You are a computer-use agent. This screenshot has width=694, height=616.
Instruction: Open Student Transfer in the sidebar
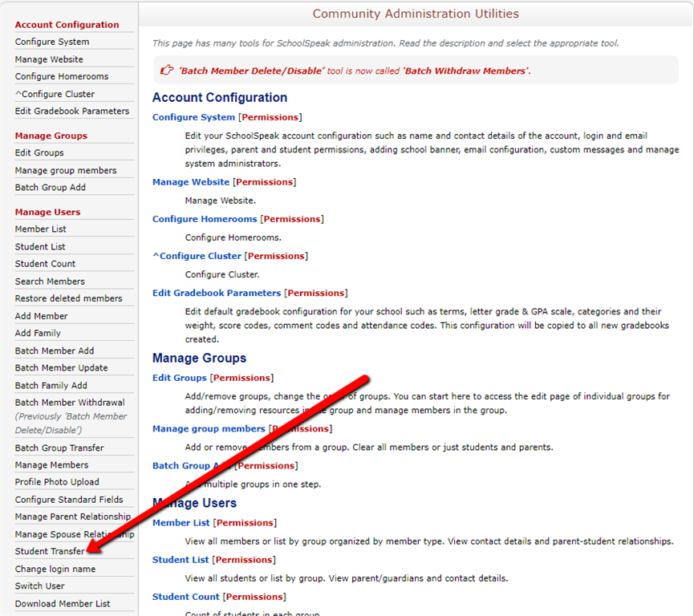click(x=50, y=551)
